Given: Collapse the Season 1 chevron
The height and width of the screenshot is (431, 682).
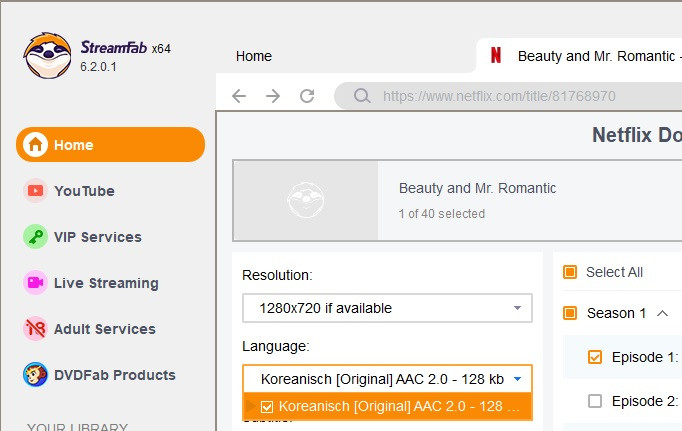Looking at the screenshot, I should [x=662, y=313].
